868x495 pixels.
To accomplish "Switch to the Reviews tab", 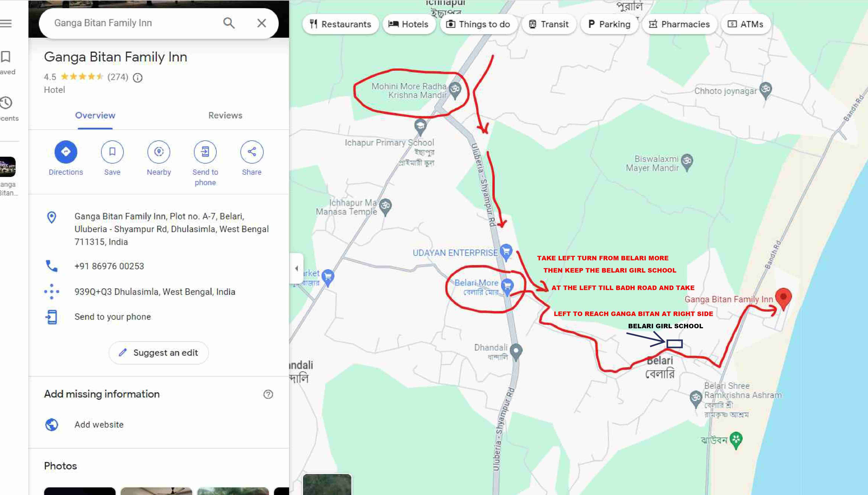I will pyautogui.click(x=225, y=116).
